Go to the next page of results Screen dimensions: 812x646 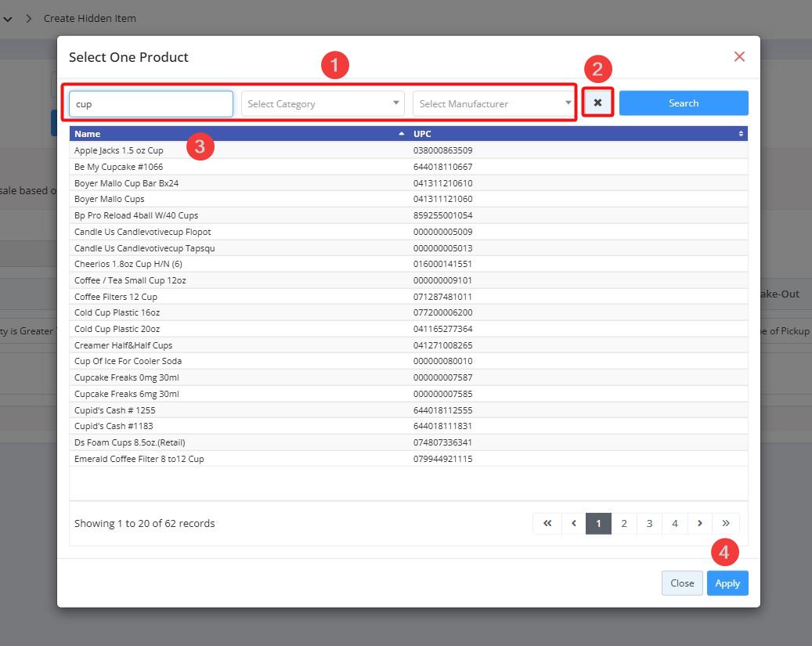699,523
